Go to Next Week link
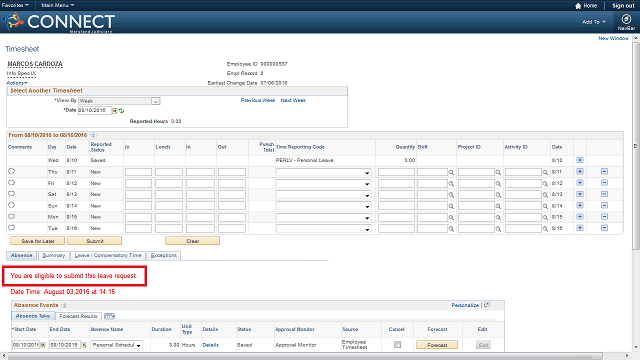Viewport: 640px width, 360px height. coord(293,100)
